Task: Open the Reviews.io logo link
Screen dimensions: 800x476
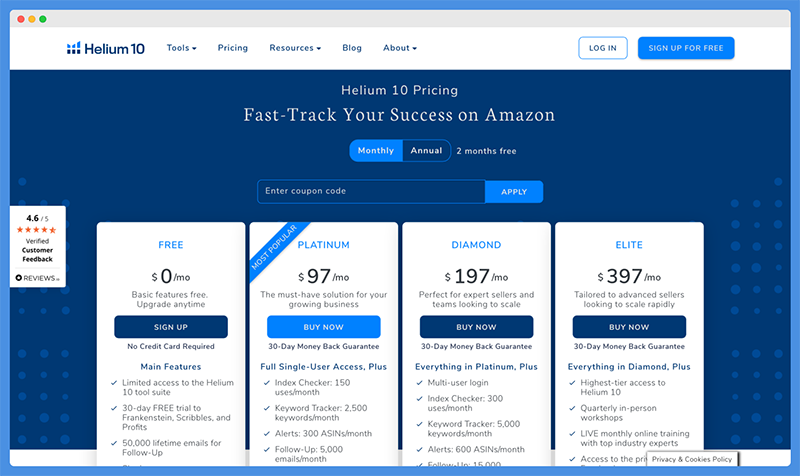Action: pyautogui.click(x=37, y=278)
